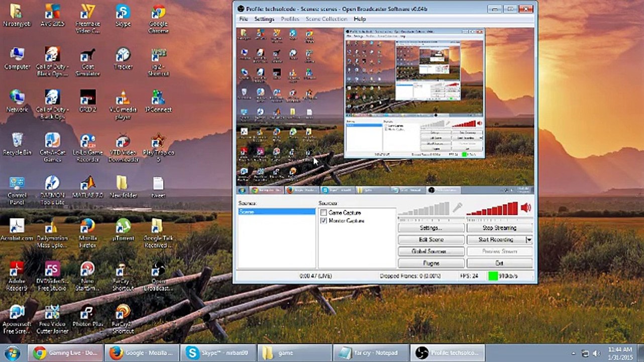
Task: Switch to Skype taskbar item
Action: pos(218,353)
